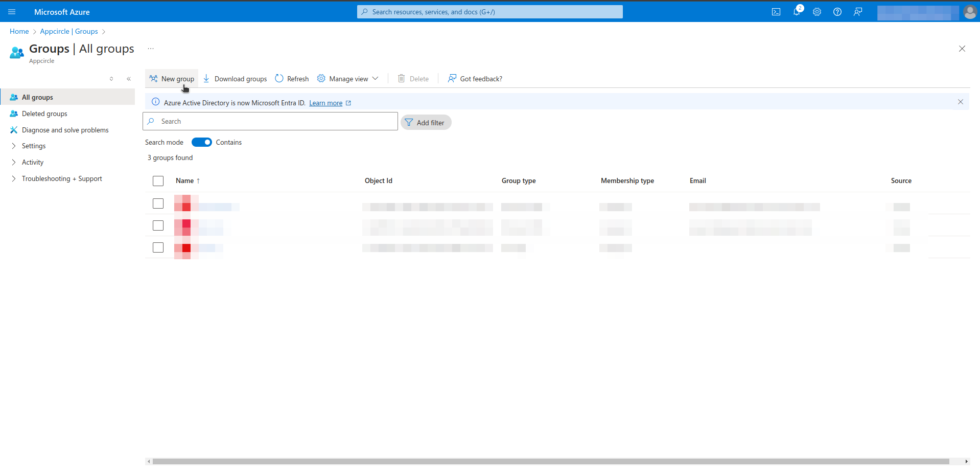Open the Azure portal hamburger menu
The image size is (980, 475).
point(12,12)
